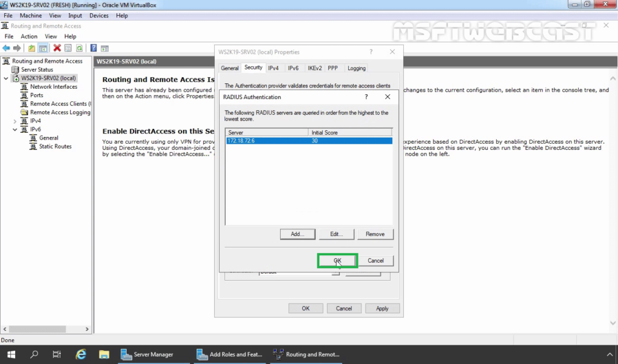
Task: Click the help question mark in RADIUS Authentication
Action: click(366, 97)
